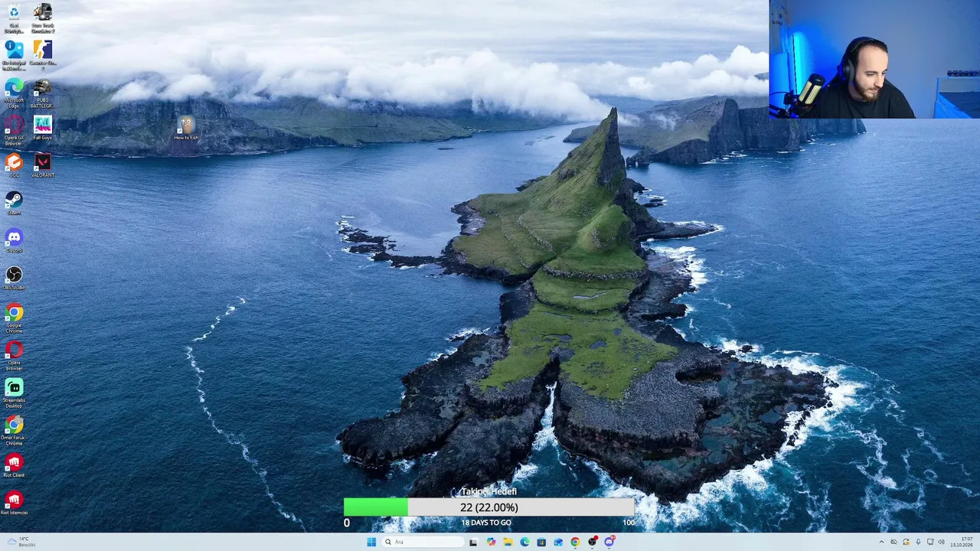The height and width of the screenshot is (551, 980).
Task: Open Fall Guys desktop shortcut
Action: coord(43,127)
